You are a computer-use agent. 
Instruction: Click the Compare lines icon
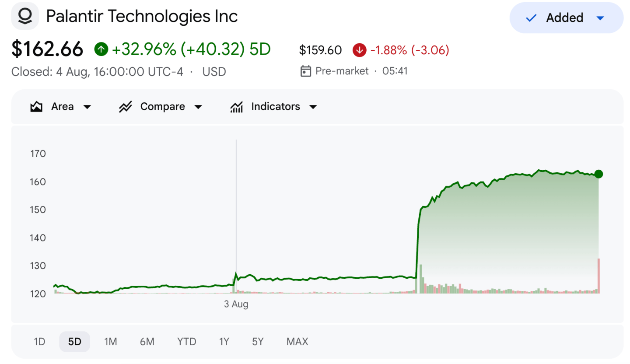(x=126, y=107)
